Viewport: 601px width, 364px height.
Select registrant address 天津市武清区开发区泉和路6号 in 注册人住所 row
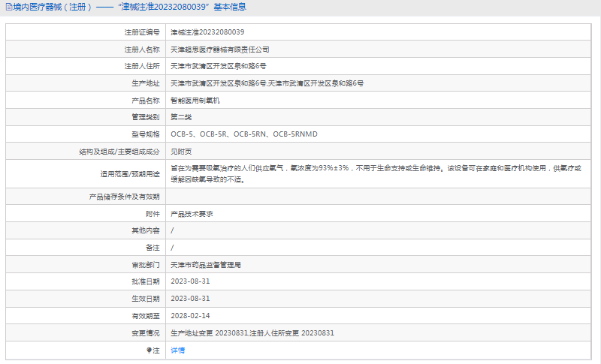(x=219, y=66)
